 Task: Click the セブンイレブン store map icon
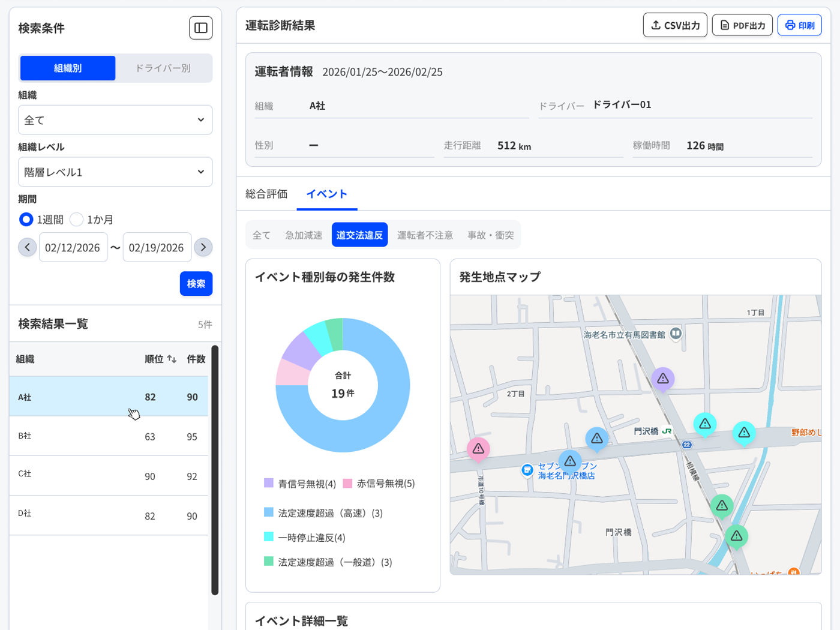click(527, 470)
